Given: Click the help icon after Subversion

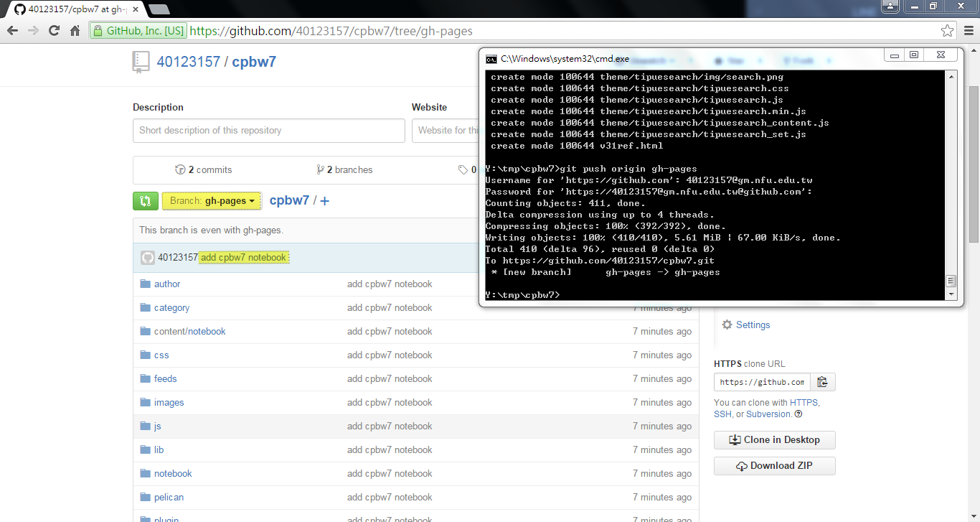Looking at the screenshot, I should click(798, 414).
